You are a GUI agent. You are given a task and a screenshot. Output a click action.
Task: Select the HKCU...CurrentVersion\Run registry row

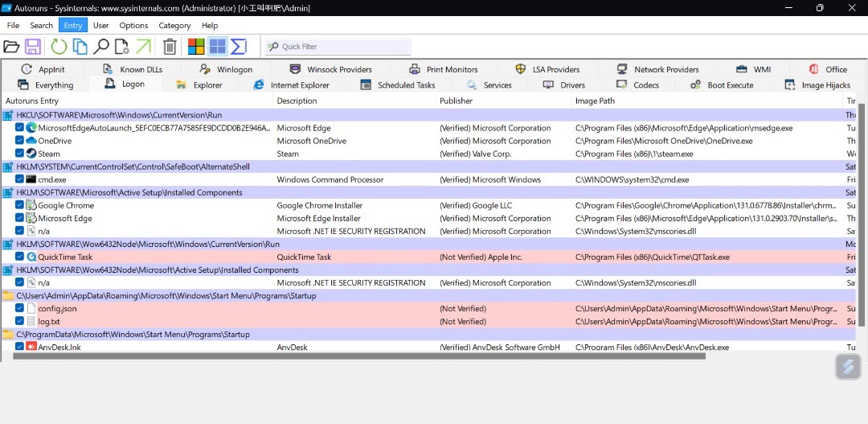(x=429, y=115)
